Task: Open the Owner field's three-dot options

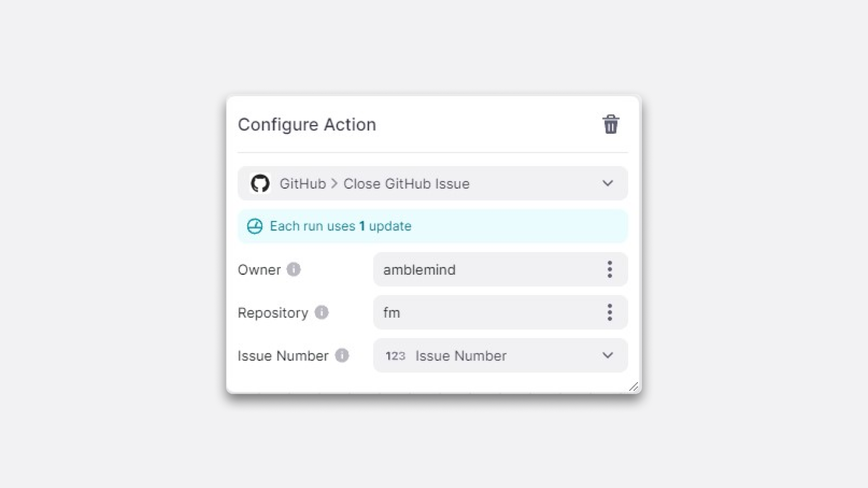Action: point(609,269)
